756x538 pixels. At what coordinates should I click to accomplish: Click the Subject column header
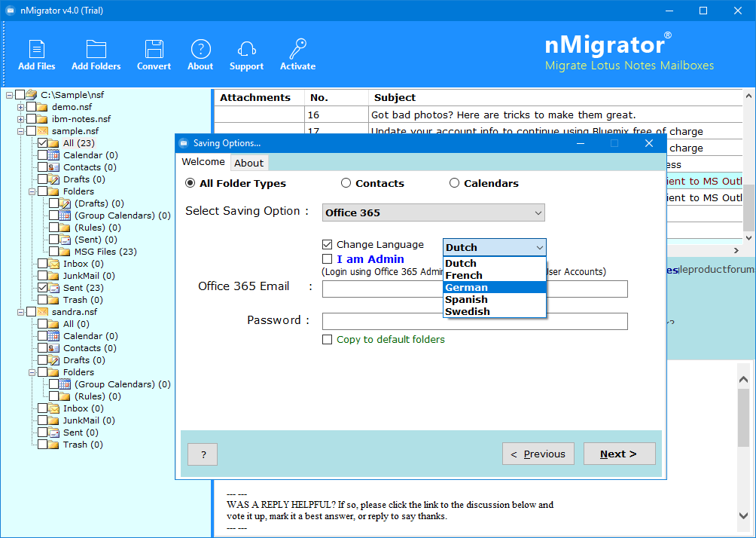[556, 97]
